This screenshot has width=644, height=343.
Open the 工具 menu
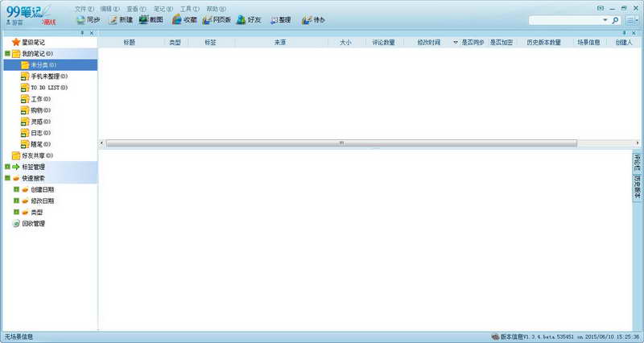point(190,9)
